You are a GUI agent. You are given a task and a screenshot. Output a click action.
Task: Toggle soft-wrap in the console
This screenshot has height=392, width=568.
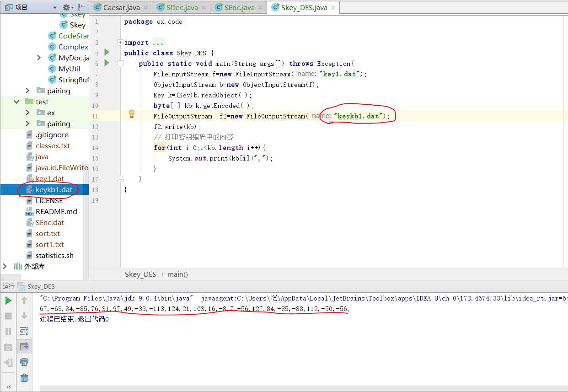(x=24, y=331)
